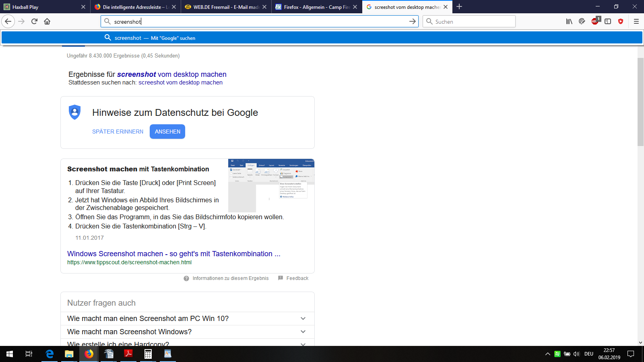Choose the 'screenshot — Mit Google suchen' suggestion
Image resolution: width=644 pixels, height=362 pixels.
322,38
